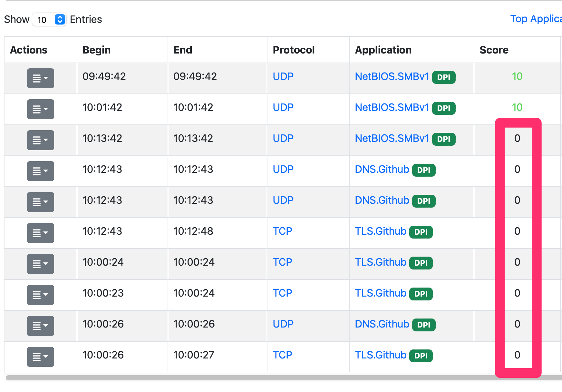
Task: Open the Show entries dropdown
Action: tap(49, 19)
